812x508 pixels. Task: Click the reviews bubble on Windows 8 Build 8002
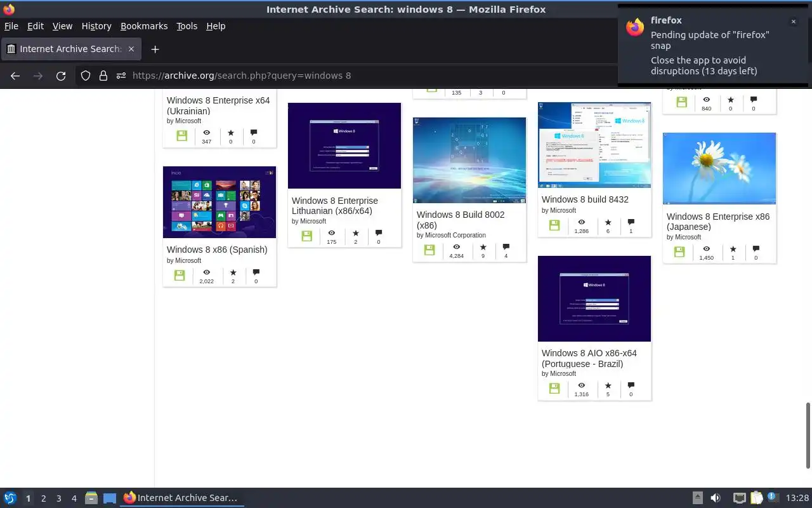506,247
